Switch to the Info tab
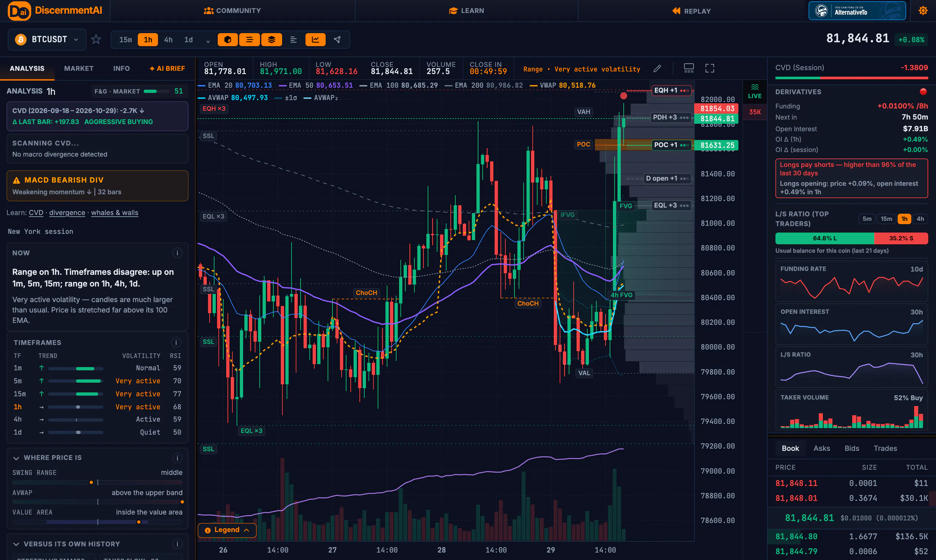 (x=121, y=68)
